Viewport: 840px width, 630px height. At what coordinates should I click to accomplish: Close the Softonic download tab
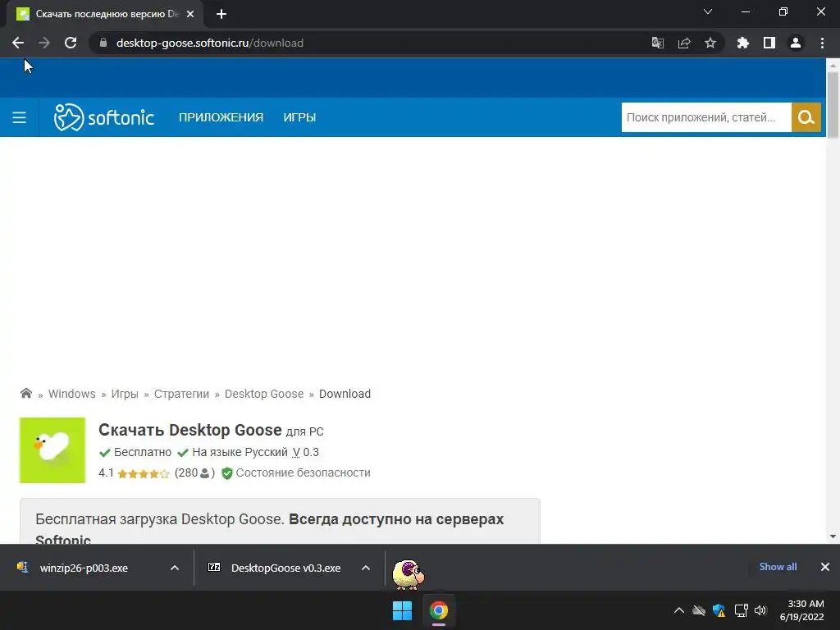coord(190,14)
